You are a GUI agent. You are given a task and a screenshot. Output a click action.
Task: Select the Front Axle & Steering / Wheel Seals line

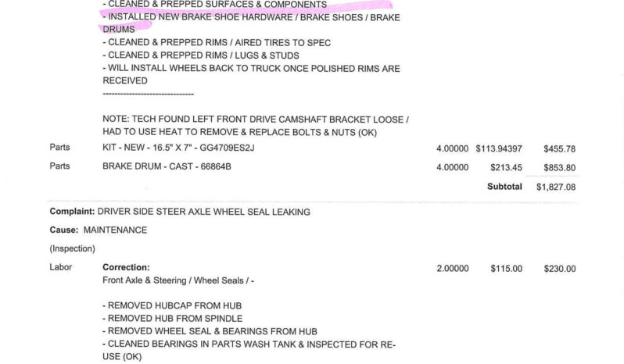point(178,280)
